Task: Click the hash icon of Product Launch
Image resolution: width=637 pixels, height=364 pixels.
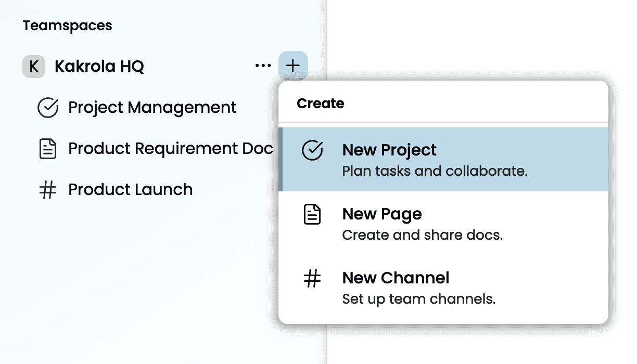Action: (x=48, y=190)
